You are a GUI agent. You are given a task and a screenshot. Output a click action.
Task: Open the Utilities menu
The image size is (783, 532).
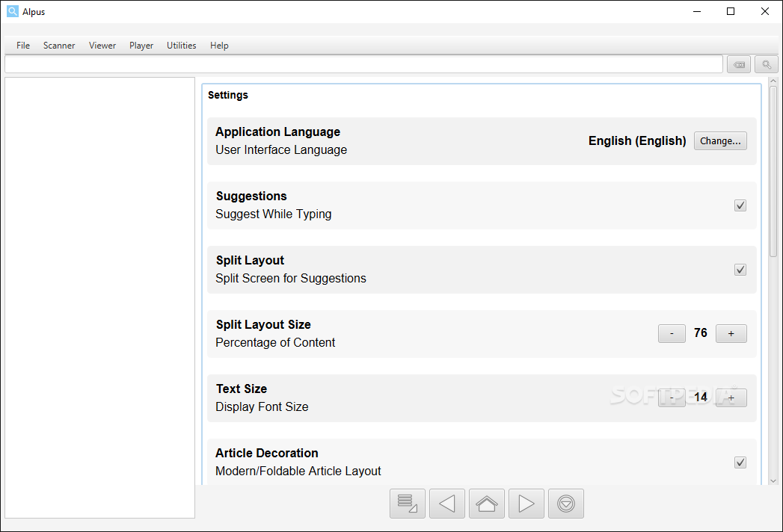(x=182, y=46)
